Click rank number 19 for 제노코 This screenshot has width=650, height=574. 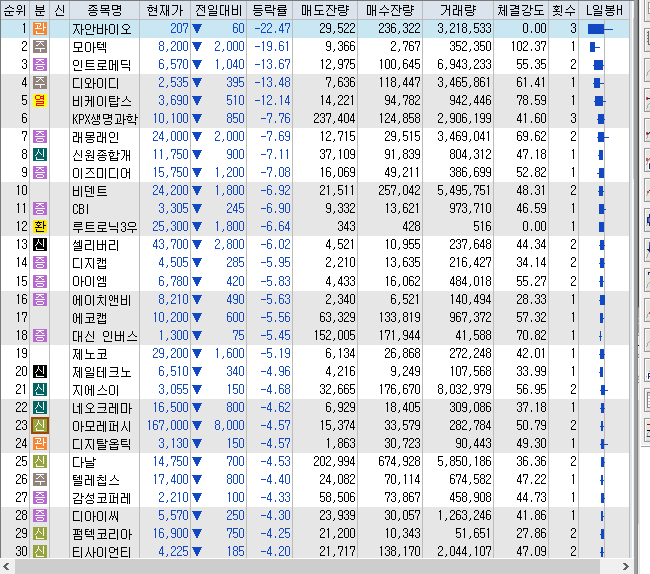tap(22, 354)
